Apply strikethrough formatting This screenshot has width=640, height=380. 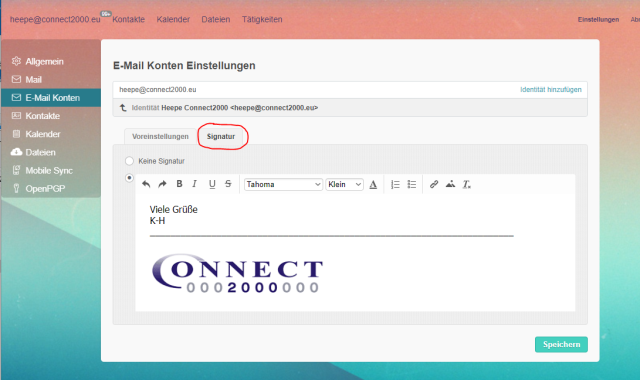(x=228, y=184)
